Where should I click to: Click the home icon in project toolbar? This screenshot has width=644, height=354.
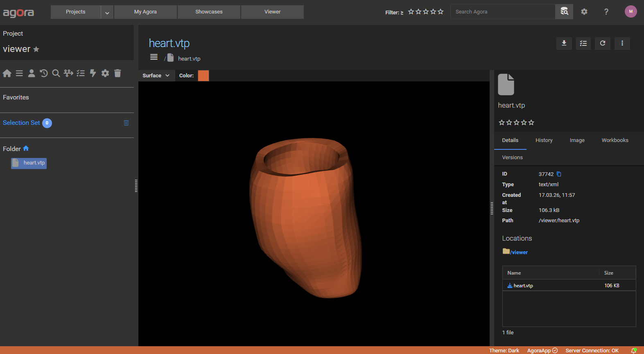click(7, 73)
